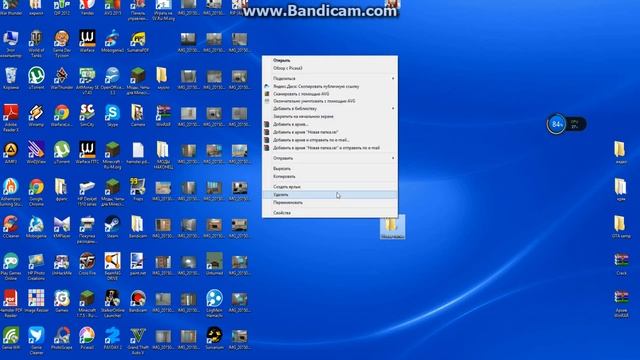The width and height of the screenshot is (640, 360).
Task: Click the 84% CPU meter gadget
Action: (567, 124)
